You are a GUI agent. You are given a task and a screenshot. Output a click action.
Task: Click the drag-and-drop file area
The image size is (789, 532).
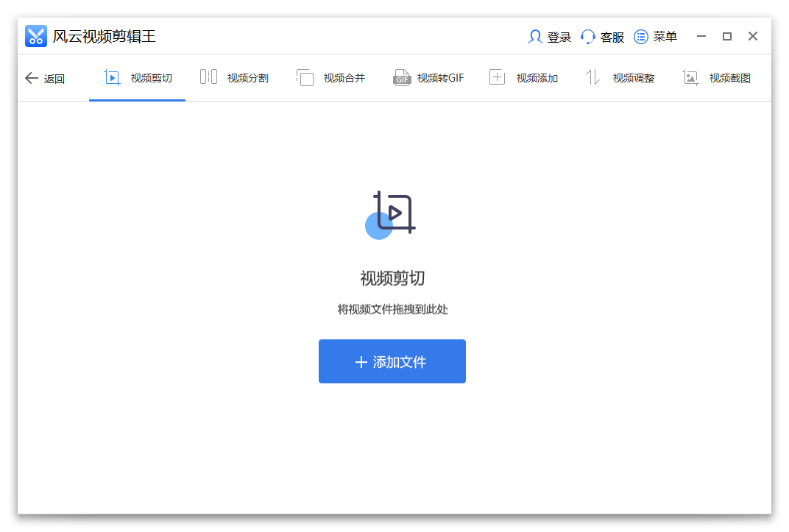pos(392,308)
